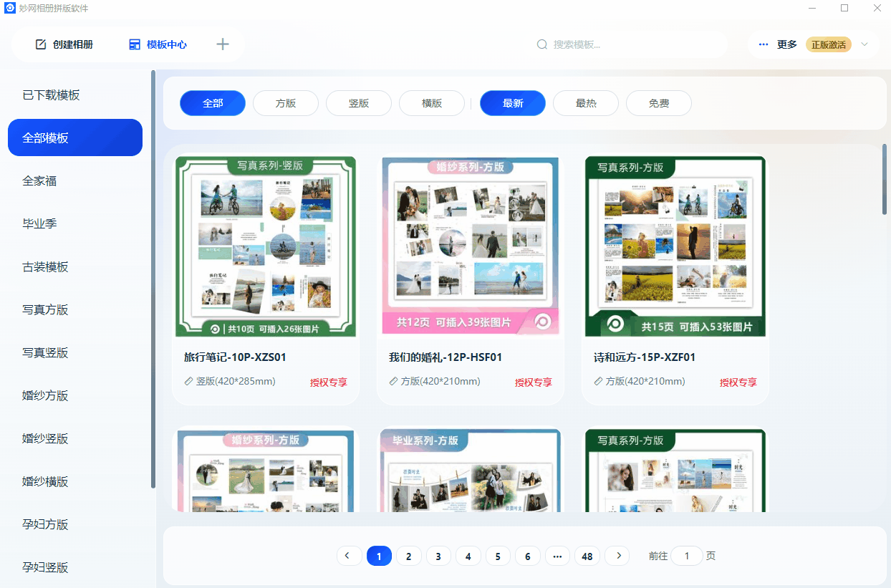This screenshot has width=891, height=588.
Task: Open the 写真竖版 category
Action: click(75, 352)
